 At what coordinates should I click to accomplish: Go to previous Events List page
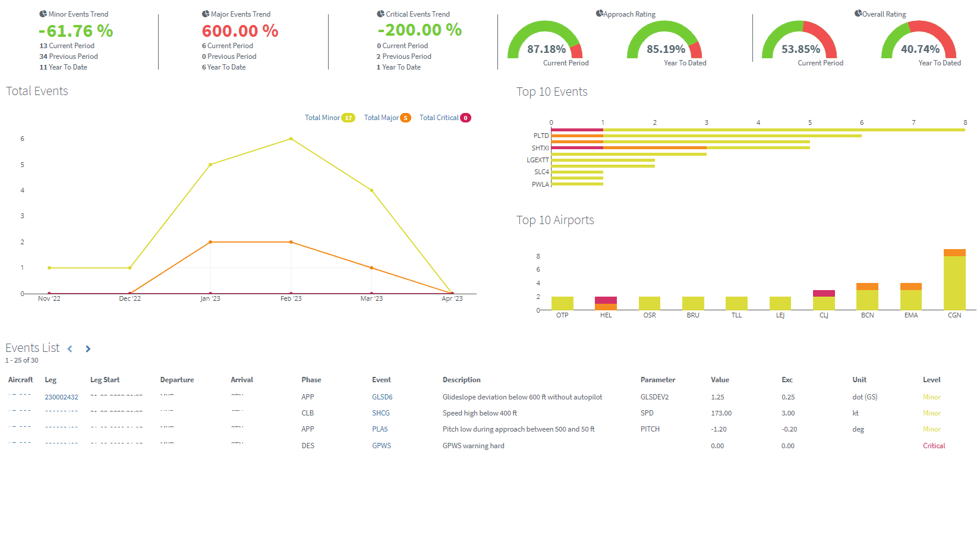tap(70, 349)
